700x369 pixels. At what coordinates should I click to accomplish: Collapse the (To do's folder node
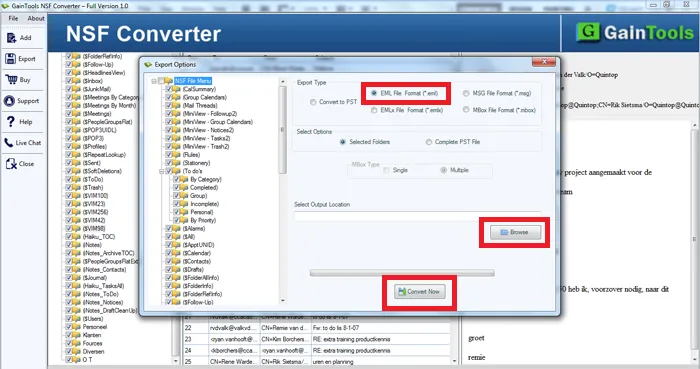coord(162,171)
